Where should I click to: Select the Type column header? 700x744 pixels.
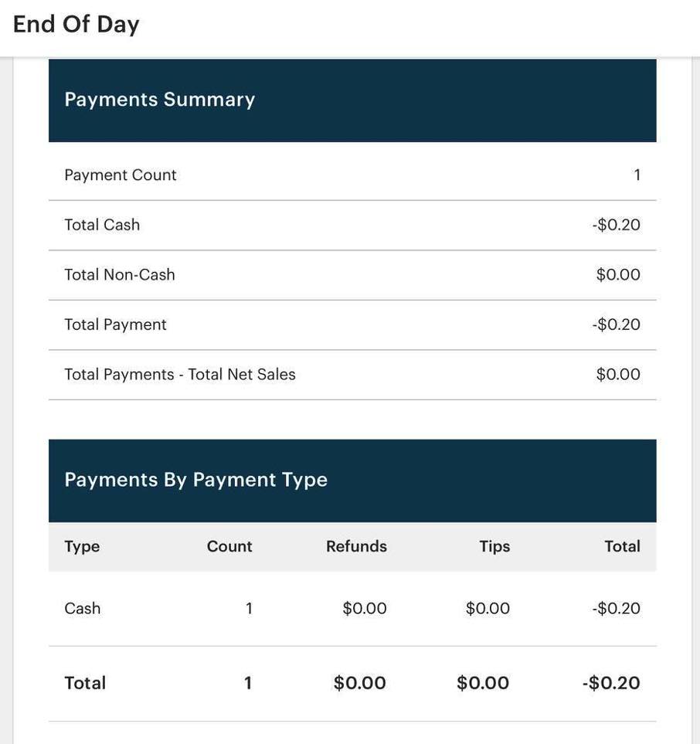point(82,545)
